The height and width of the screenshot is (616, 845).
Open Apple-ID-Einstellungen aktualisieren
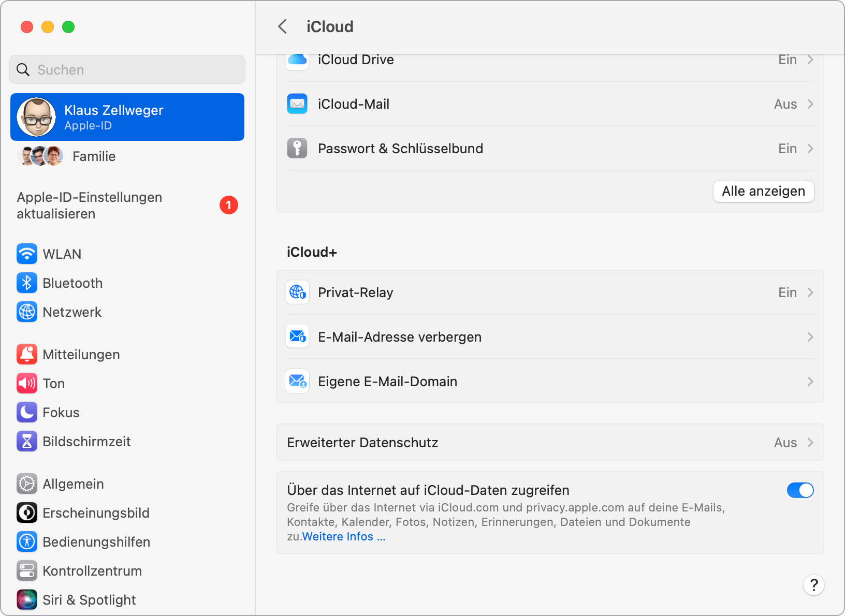pyautogui.click(x=127, y=206)
